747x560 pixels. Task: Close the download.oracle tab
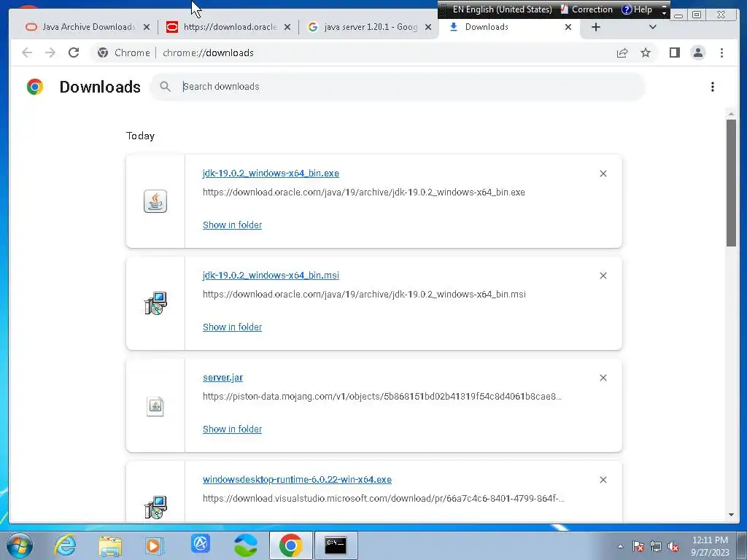[x=287, y=27]
